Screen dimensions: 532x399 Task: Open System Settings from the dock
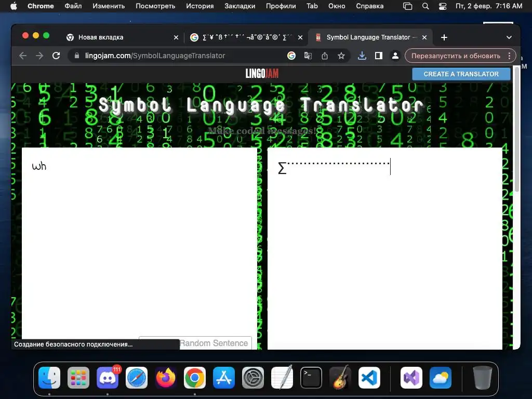coord(253,378)
